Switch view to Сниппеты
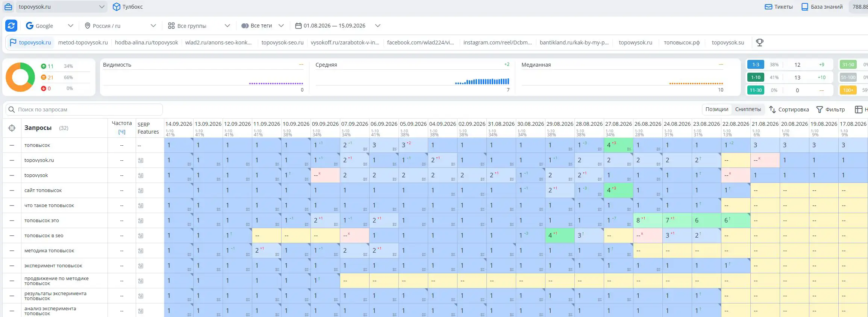This screenshot has height=317, width=868. (x=748, y=109)
